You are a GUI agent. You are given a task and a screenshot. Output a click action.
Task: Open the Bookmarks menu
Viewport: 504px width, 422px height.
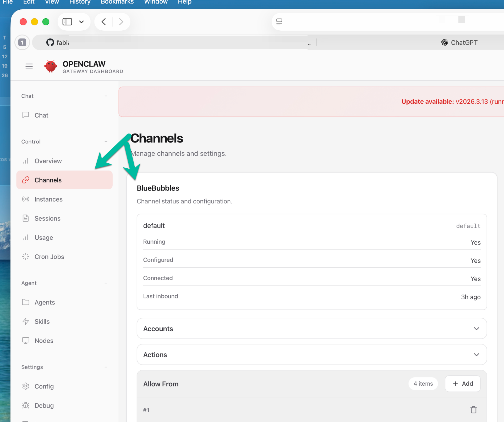[117, 2]
